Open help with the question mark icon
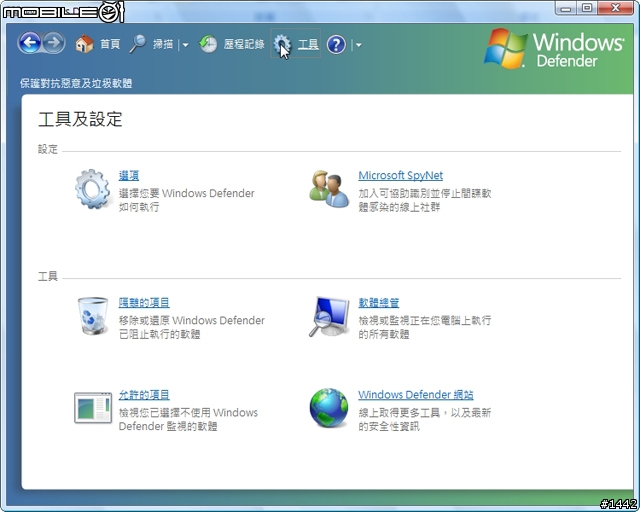The height and width of the screenshot is (512, 640). pos(336,44)
